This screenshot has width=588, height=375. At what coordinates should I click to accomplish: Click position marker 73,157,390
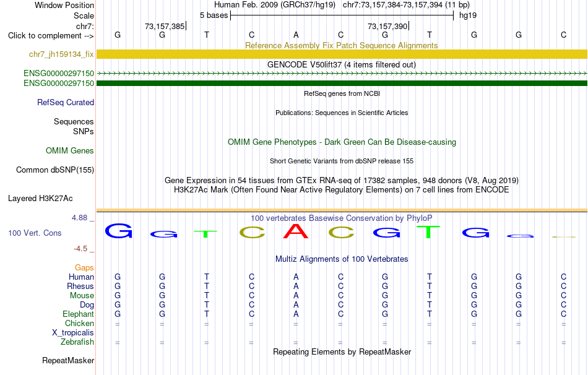(387, 26)
